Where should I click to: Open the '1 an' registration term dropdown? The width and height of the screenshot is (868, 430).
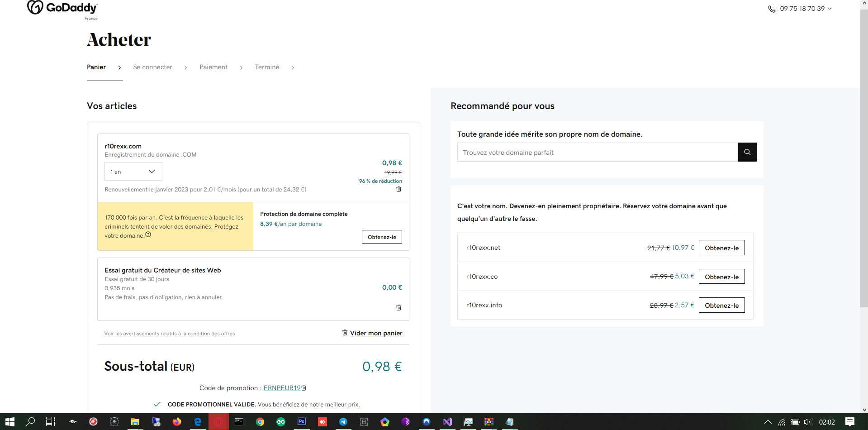point(133,172)
